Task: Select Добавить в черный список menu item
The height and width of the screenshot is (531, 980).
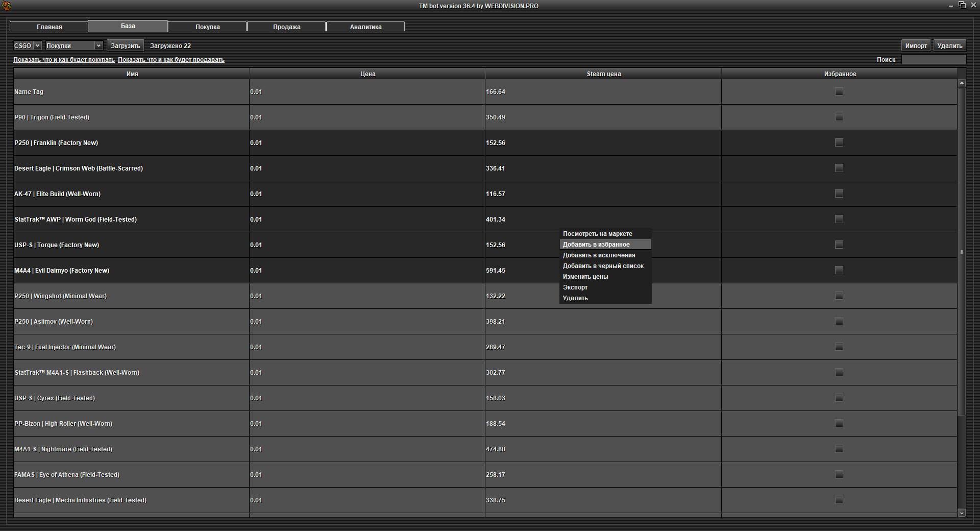Action: (x=603, y=266)
